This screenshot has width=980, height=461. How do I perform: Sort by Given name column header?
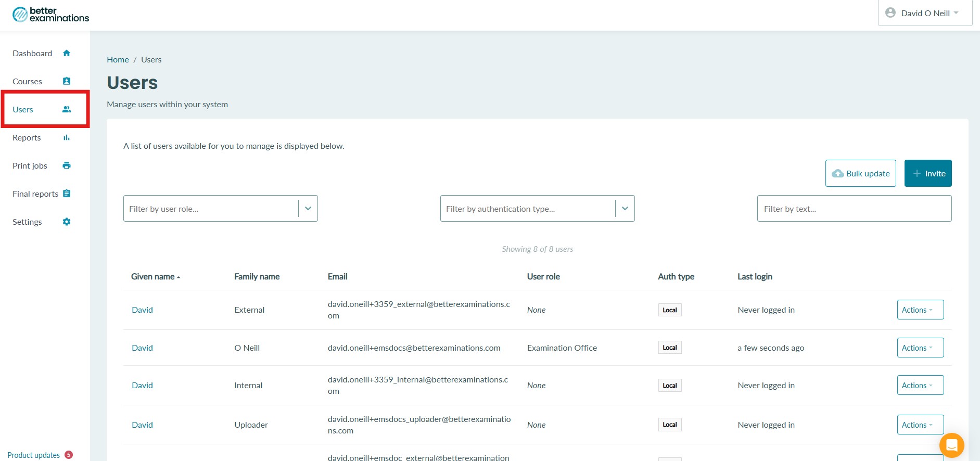pyautogui.click(x=155, y=276)
